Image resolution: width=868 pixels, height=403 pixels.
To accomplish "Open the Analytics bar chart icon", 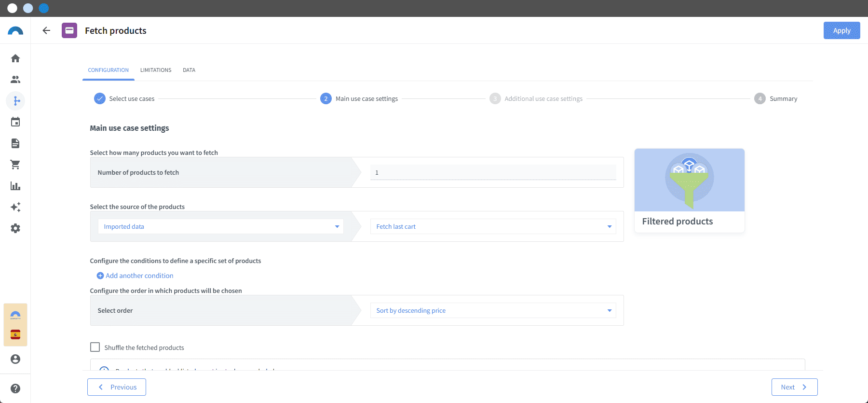I will point(15,186).
